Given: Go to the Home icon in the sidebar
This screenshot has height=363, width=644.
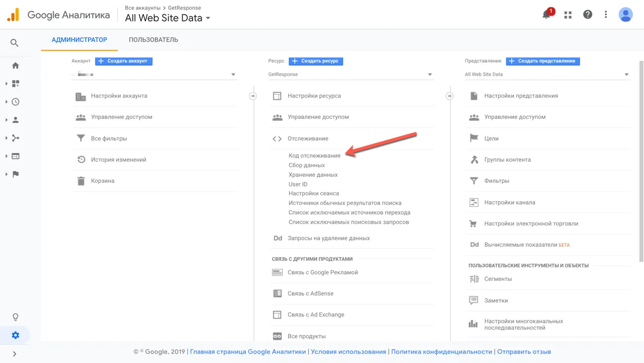Looking at the screenshot, I should [16, 65].
